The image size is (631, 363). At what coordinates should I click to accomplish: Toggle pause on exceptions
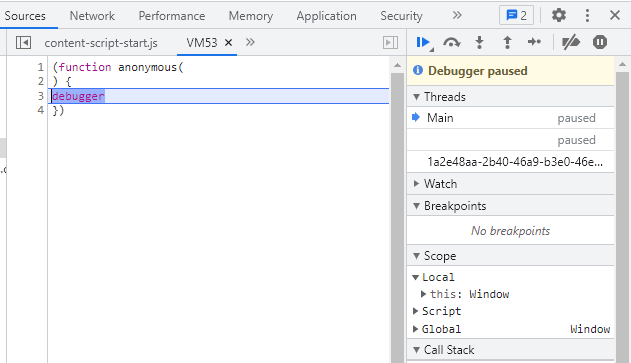pos(600,42)
